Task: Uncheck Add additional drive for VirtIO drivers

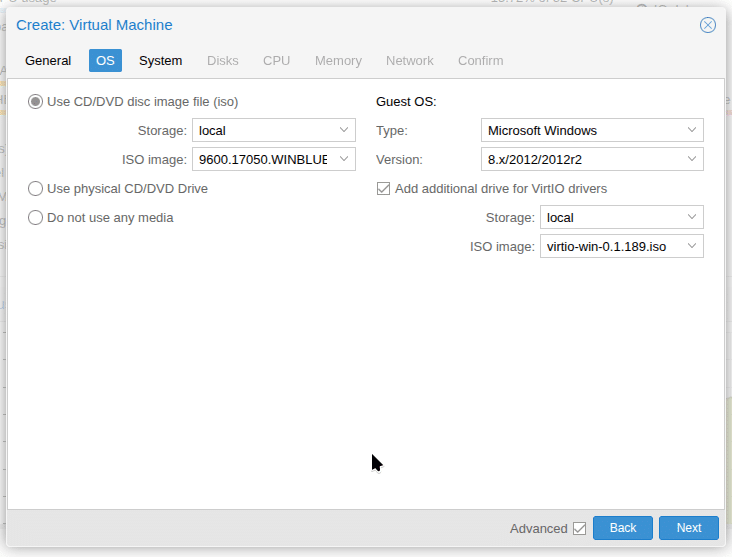Action: pyautogui.click(x=383, y=188)
